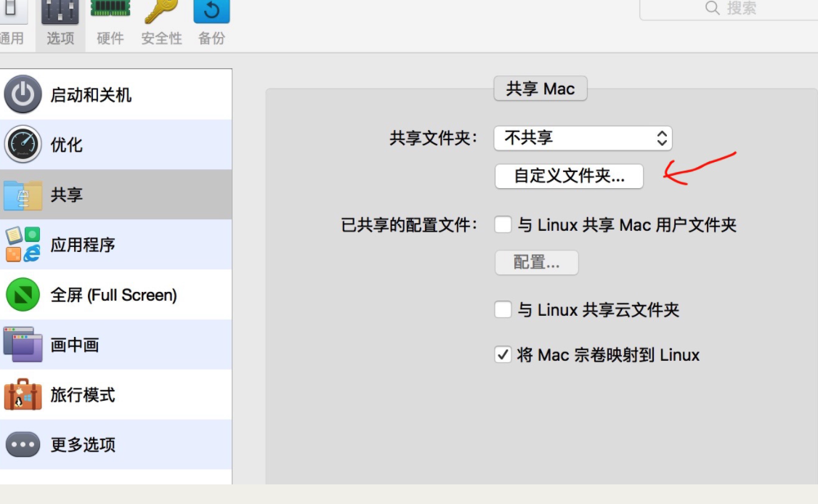Select the Optimization speedometer icon
Viewport: 818px width, 504px height.
pyautogui.click(x=23, y=145)
